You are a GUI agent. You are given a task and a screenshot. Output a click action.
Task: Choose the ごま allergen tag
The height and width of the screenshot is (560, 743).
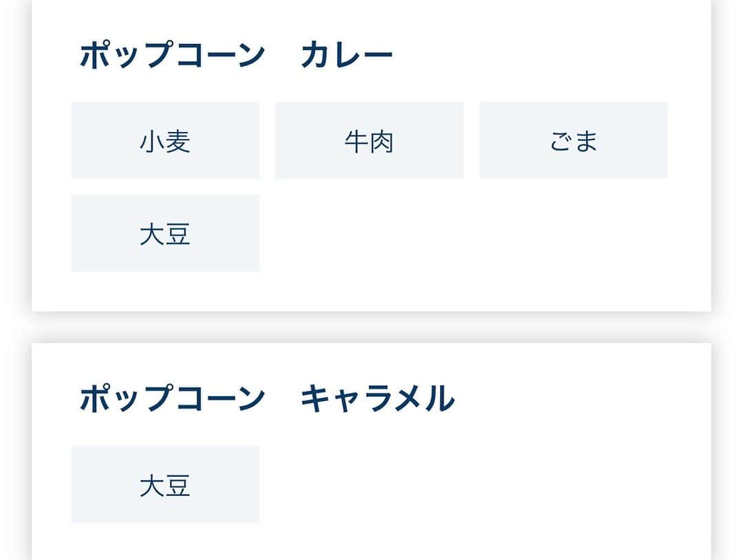573,140
